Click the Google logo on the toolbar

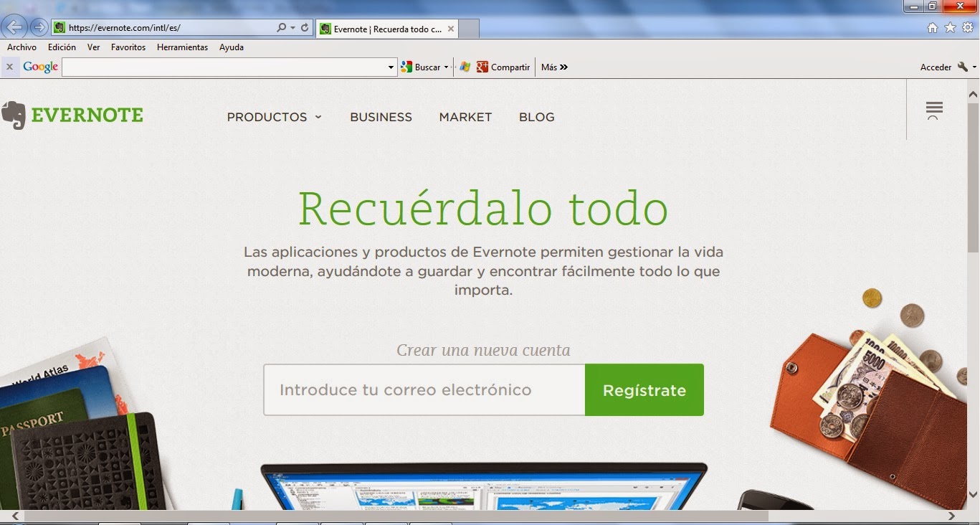point(41,67)
